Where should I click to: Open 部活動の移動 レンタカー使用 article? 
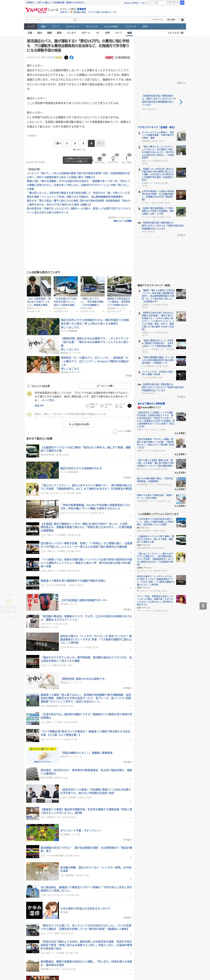(x=96, y=869)
